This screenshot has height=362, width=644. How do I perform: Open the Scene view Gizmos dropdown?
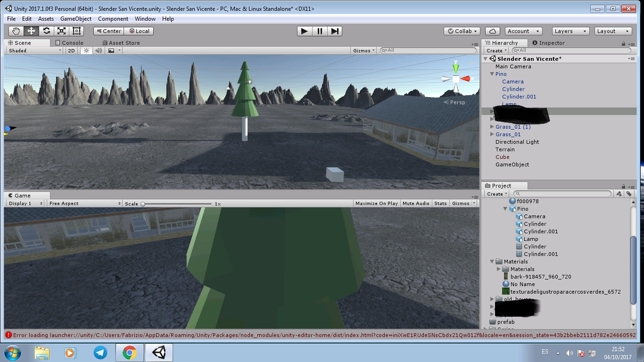click(x=364, y=50)
